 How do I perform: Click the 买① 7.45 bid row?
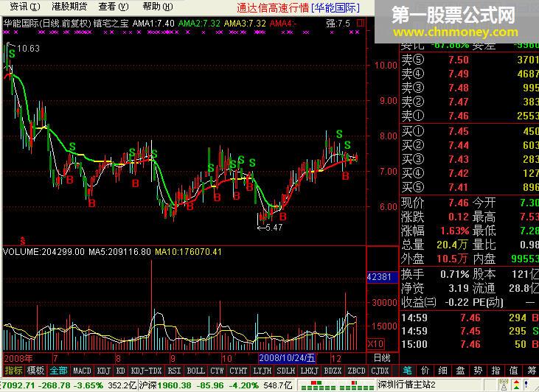pos(470,131)
